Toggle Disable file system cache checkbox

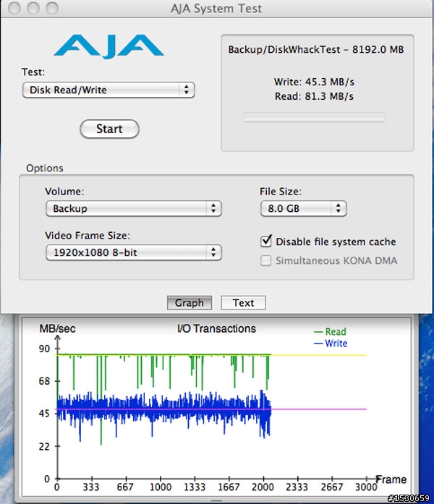266,241
